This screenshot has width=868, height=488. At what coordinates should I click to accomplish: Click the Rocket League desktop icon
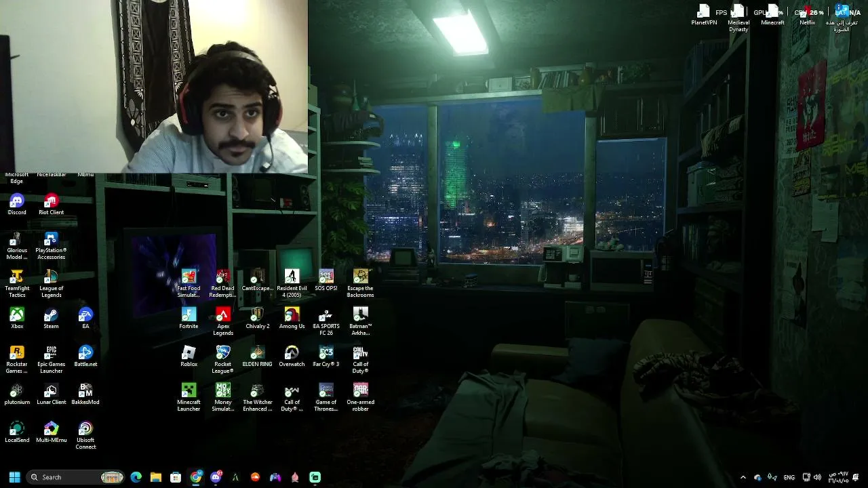click(223, 360)
